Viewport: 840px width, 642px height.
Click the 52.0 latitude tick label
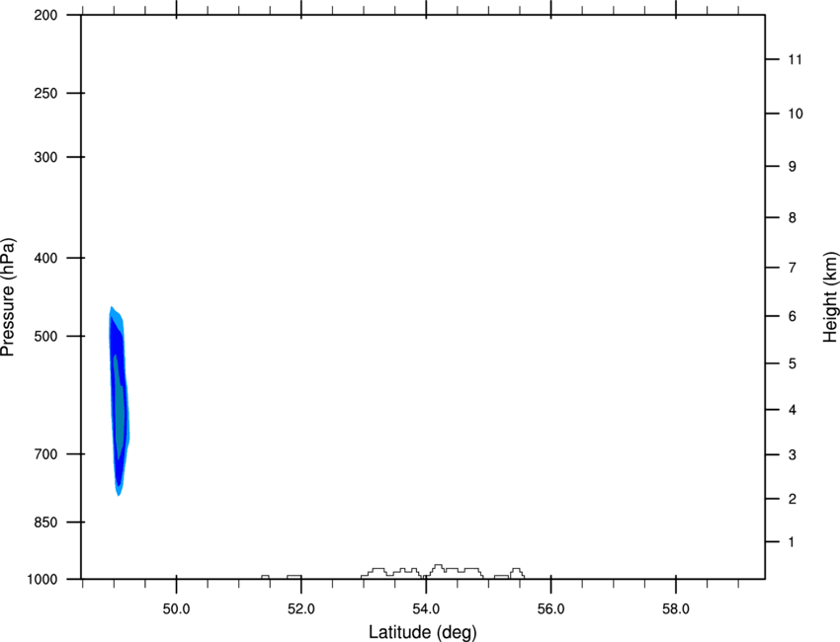coord(301,609)
